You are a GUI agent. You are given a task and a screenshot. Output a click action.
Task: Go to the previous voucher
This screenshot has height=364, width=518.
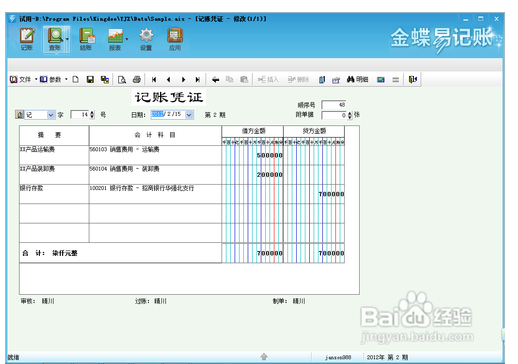[x=168, y=80]
